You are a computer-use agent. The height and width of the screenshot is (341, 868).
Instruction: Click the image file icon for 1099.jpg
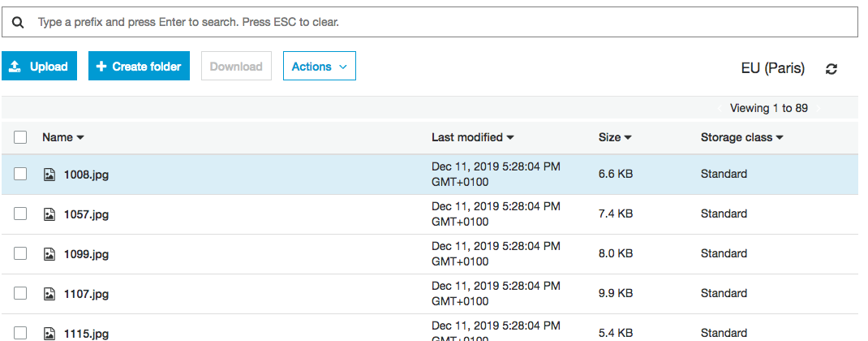[x=49, y=254]
